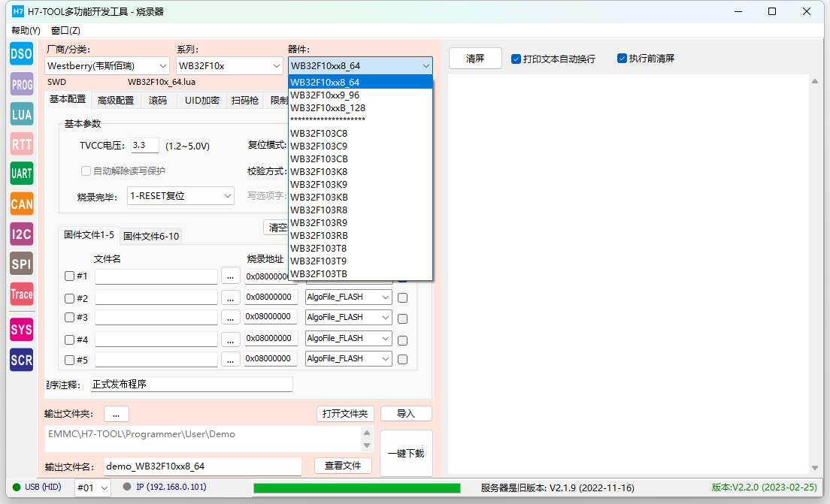Select WB32F10xx9_96 from device list
Image resolution: width=830 pixels, height=504 pixels.
tap(360, 95)
